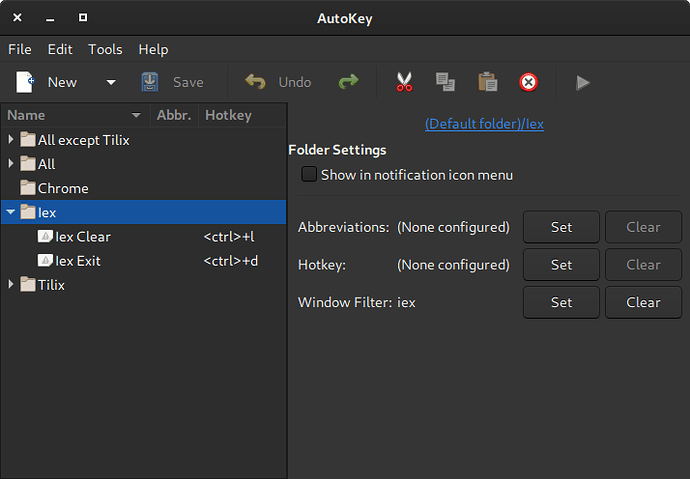Click the New toolbar label
The width and height of the screenshot is (690, 479).
pyautogui.click(x=62, y=82)
